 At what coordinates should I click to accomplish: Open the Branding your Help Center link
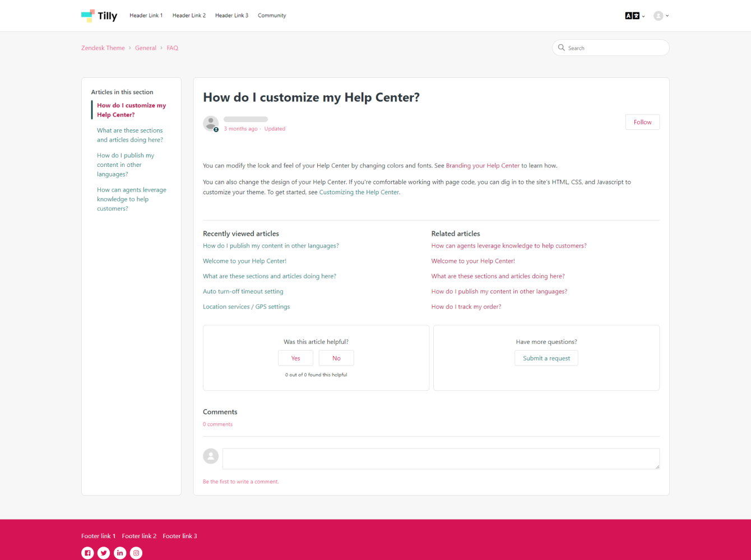pos(483,166)
